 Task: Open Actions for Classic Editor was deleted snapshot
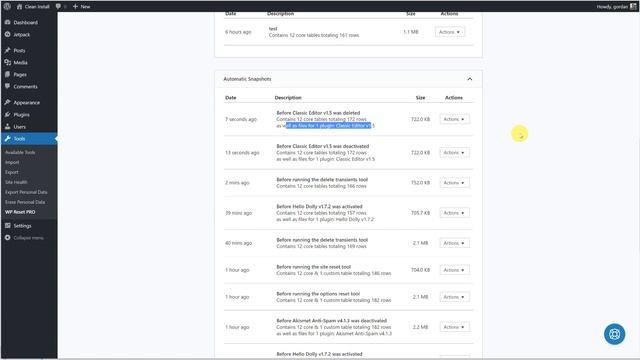pos(454,119)
